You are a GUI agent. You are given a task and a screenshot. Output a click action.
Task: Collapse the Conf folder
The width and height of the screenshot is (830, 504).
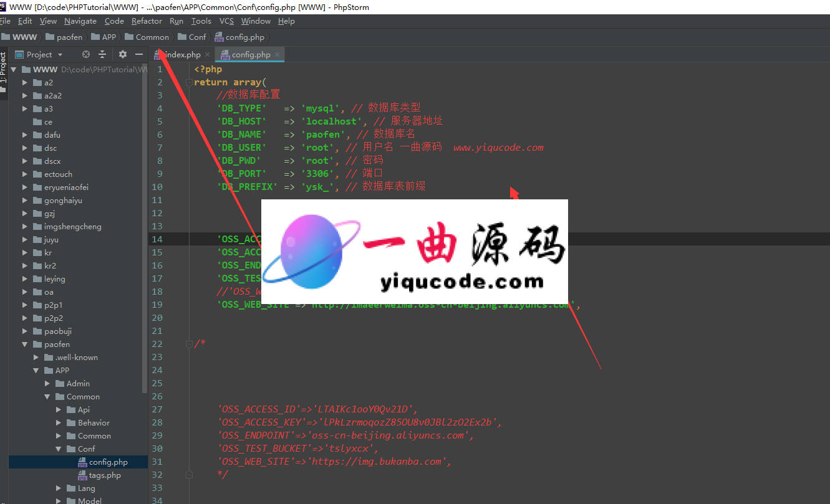tap(59, 449)
